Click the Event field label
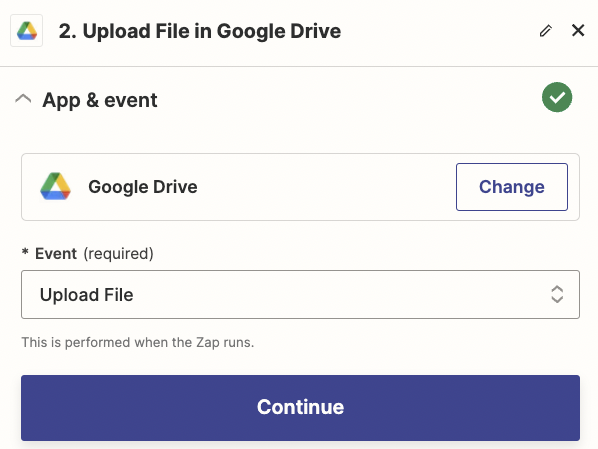 pos(56,254)
